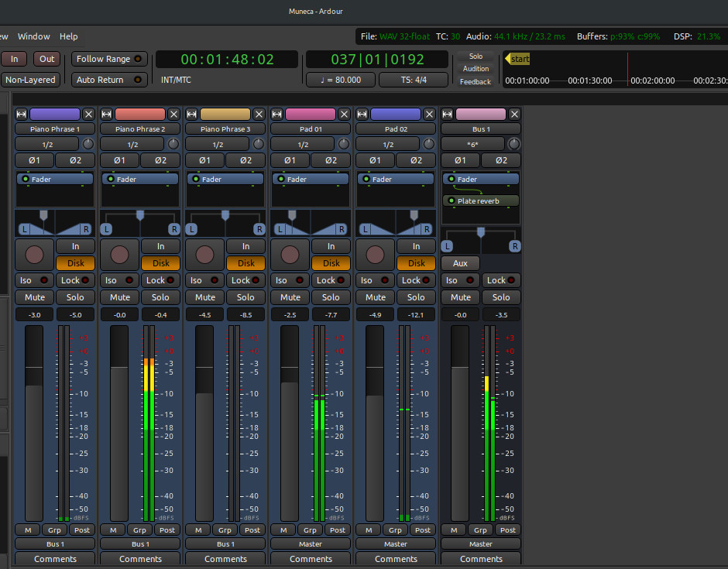
Task: Open M automation menu on Bus 1
Action: coord(454,530)
